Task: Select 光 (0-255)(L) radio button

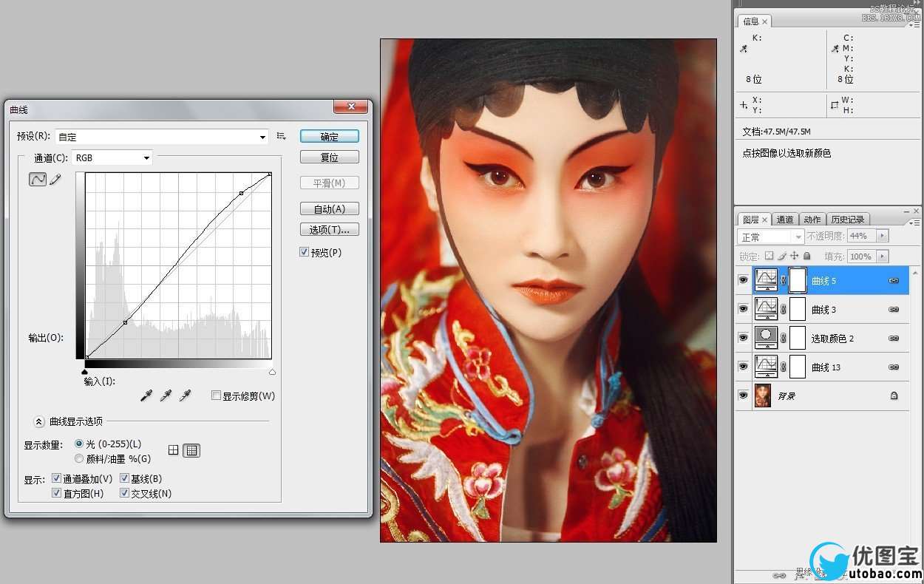Action: click(79, 444)
